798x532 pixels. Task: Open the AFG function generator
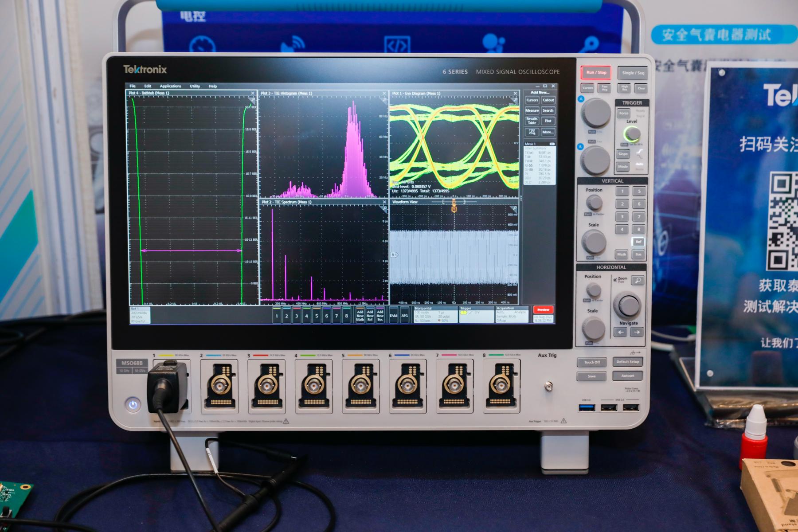coord(404,315)
